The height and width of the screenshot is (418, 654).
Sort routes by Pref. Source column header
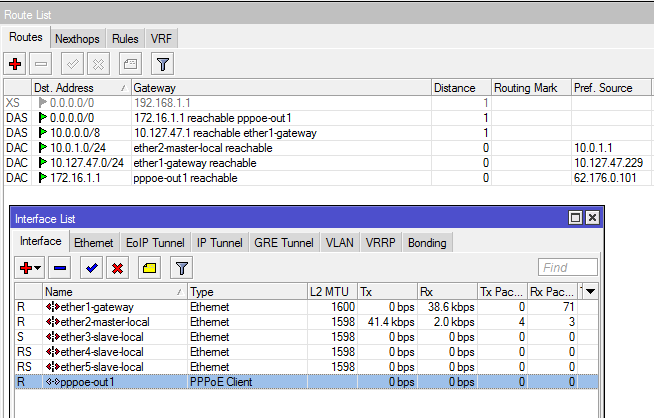pyautogui.click(x=611, y=88)
